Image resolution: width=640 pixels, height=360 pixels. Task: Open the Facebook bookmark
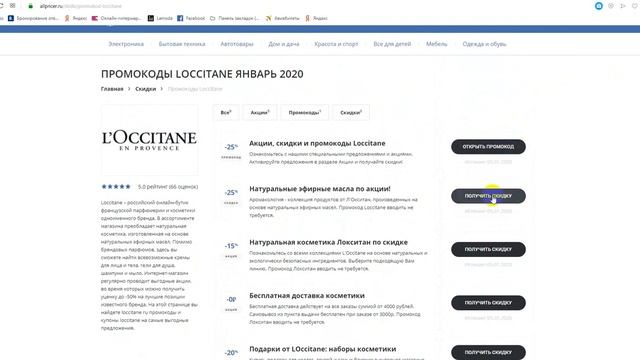(x=191, y=18)
